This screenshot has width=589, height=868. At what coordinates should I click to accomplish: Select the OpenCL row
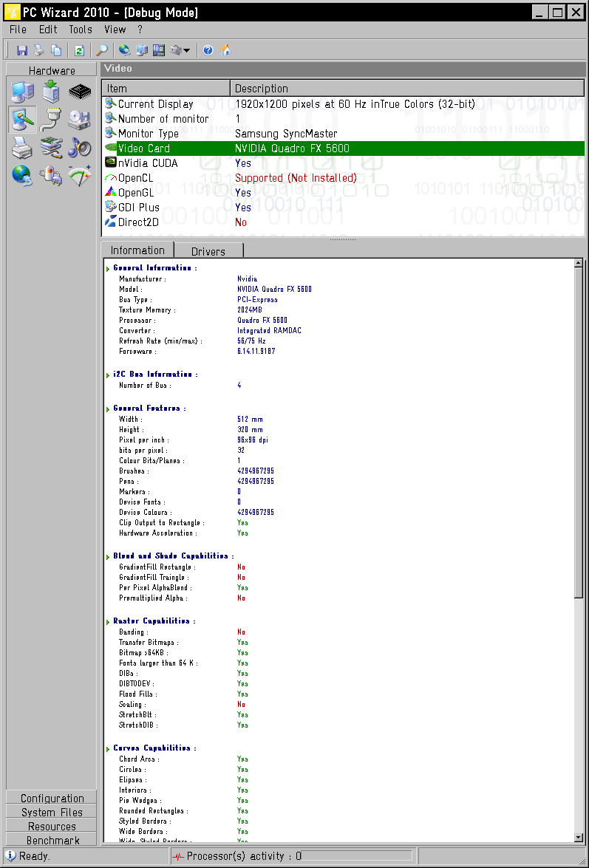click(343, 178)
